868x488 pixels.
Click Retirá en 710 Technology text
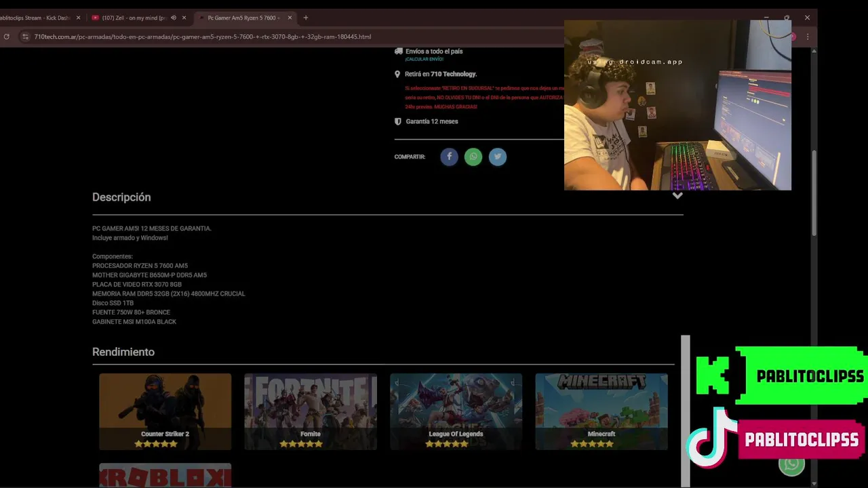441,74
